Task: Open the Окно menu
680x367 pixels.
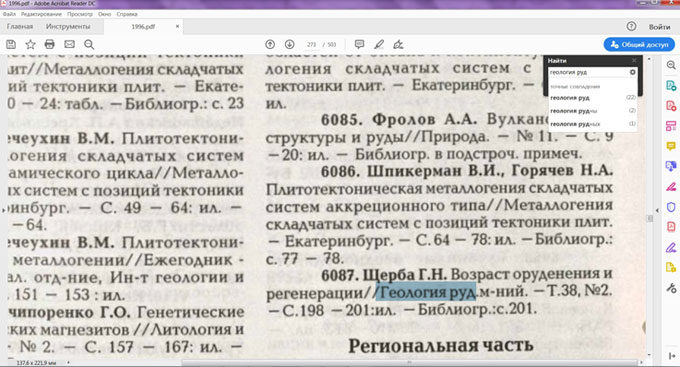Action: [105, 14]
